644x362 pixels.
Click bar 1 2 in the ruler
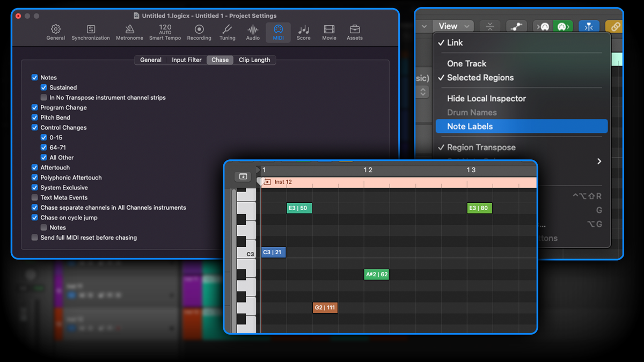(x=368, y=170)
